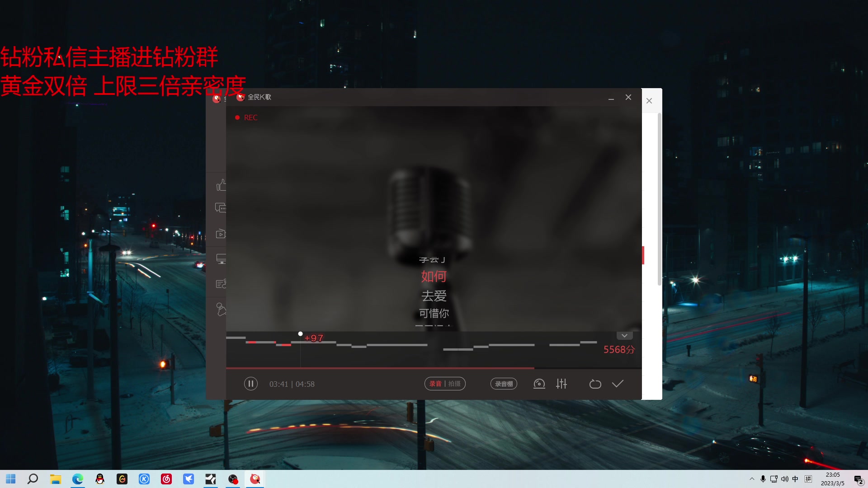Click the headphone monitor icon
868x488 pixels.
click(539, 384)
